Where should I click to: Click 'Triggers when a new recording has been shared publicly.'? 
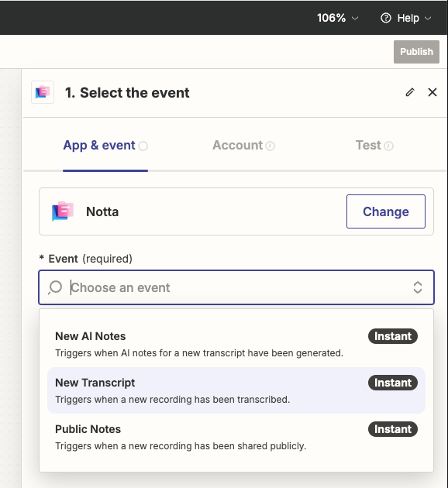(181, 446)
